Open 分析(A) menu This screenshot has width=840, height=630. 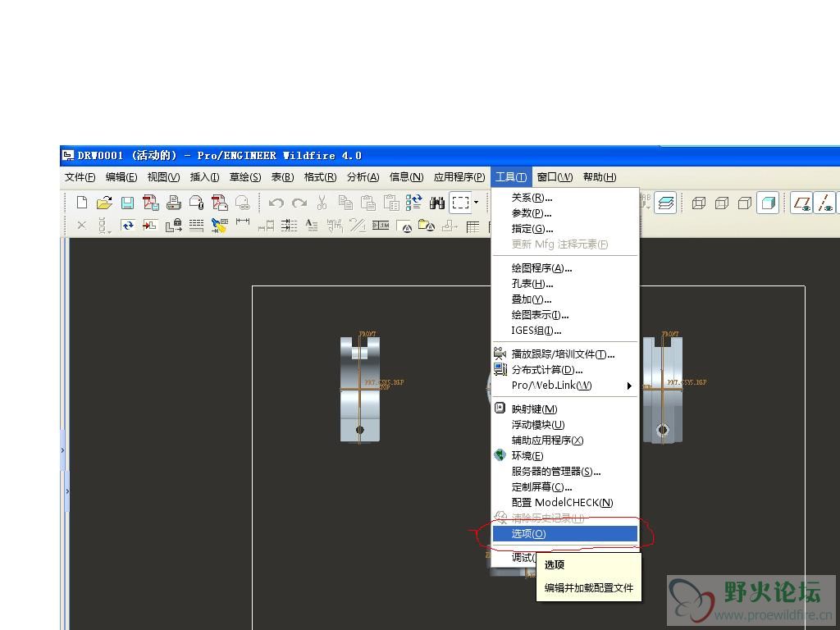pos(363,177)
